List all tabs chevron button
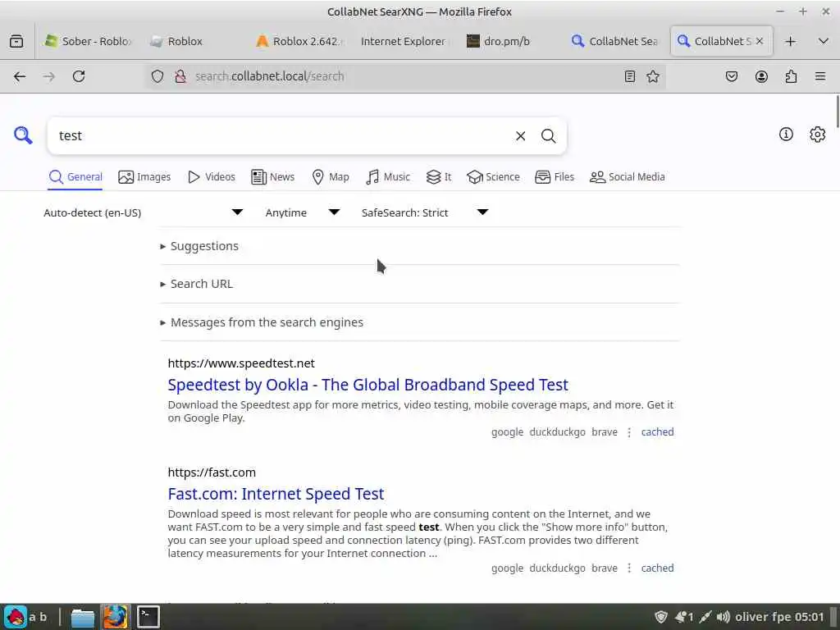Image resolution: width=840 pixels, height=630 pixels. tap(824, 41)
